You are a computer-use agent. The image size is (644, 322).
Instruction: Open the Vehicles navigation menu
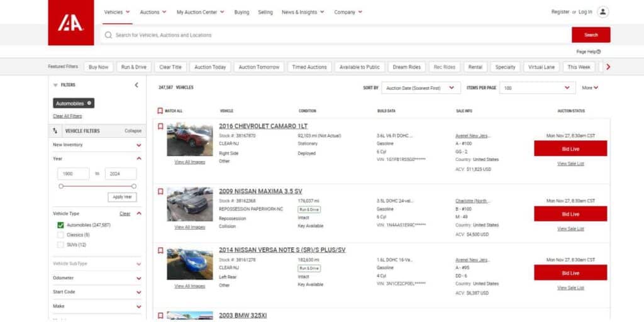(x=117, y=12)
